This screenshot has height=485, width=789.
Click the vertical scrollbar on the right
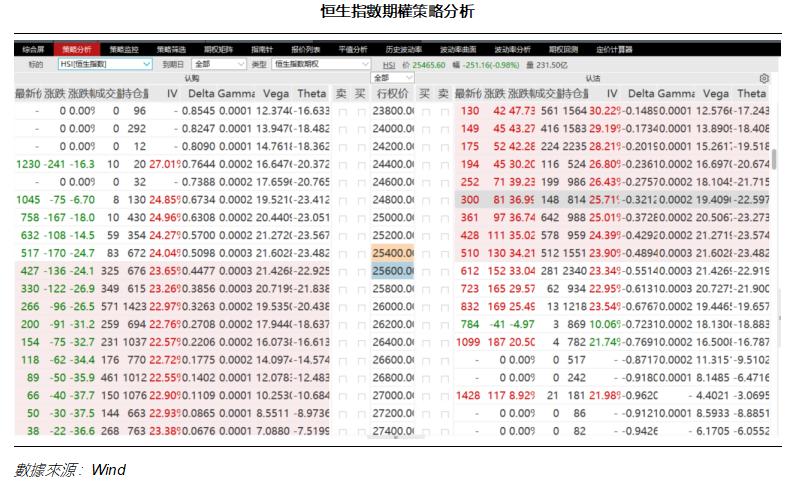pos(775,160)
